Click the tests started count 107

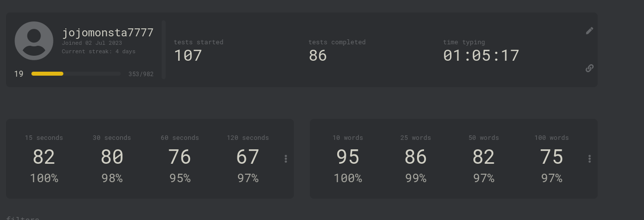[x=188, y=55]
